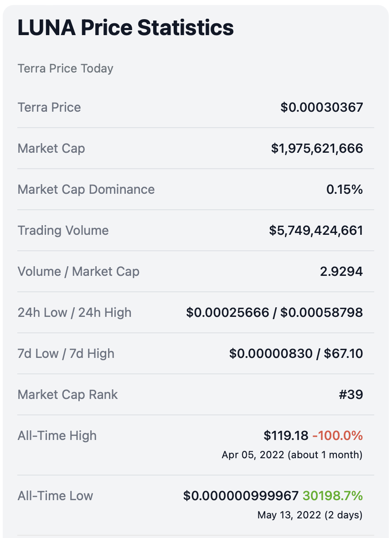Select the 0.15% dominance value
392x538 pixels.
(x=345, y=190)
